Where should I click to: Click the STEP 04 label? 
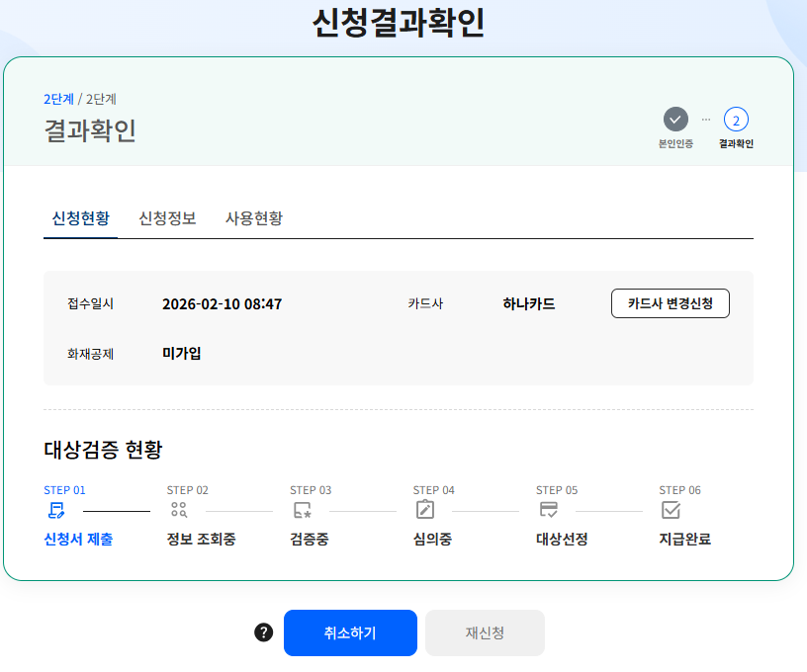(434, 490)
